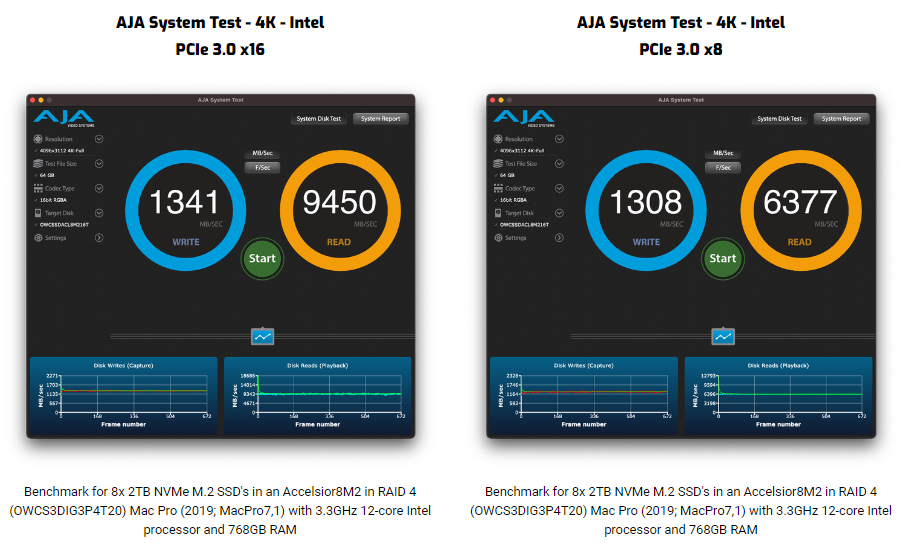Select the F/Sec unit in the x16 window
Screen dimensions: 902x556
[262, 168]
